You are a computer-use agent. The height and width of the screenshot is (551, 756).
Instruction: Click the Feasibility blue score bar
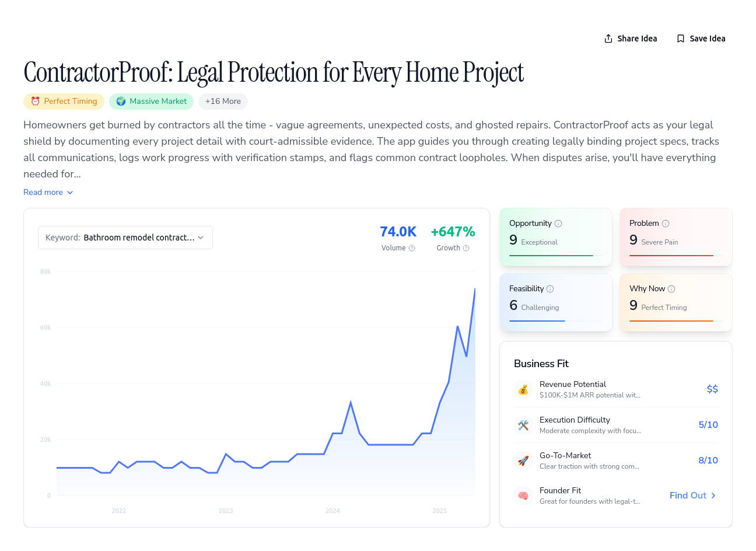click(537, 321)
